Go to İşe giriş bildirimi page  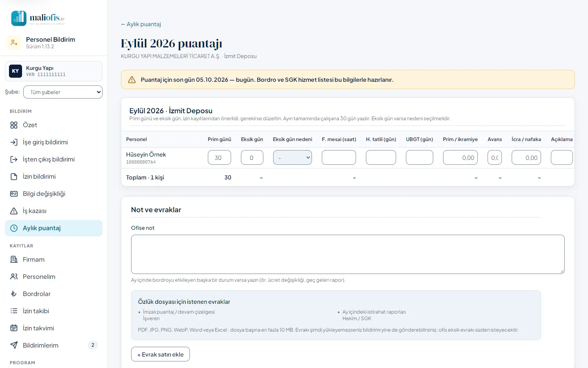tap(53, 142)
